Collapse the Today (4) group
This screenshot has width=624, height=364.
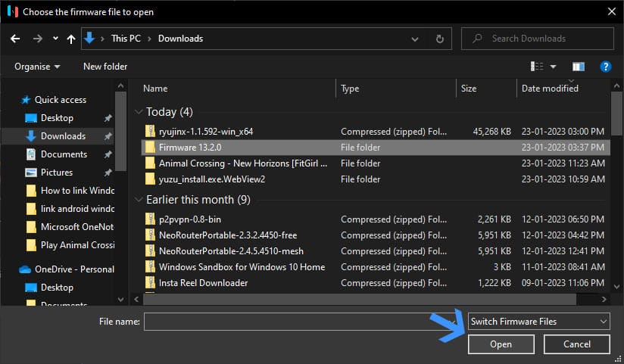pos(139,112)
